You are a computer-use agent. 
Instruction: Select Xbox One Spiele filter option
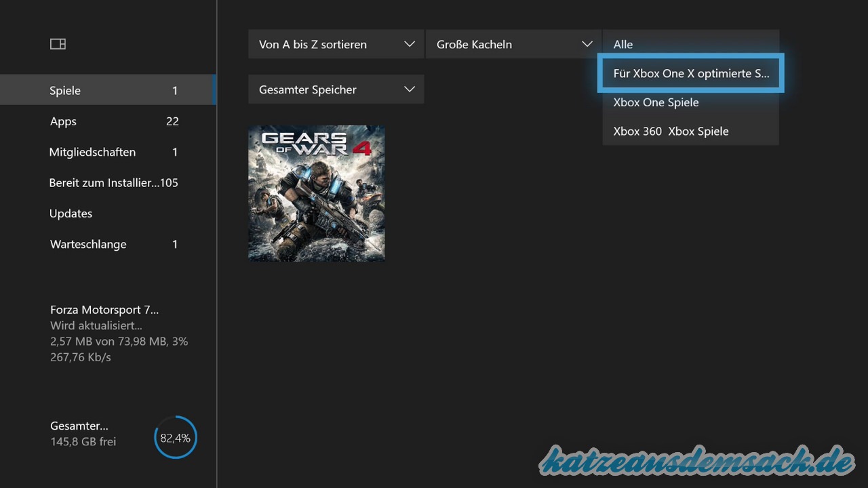tap(691, 102)
